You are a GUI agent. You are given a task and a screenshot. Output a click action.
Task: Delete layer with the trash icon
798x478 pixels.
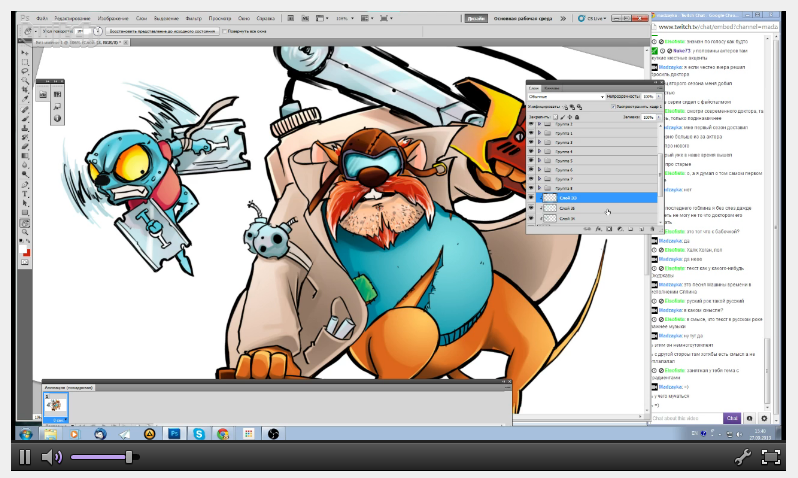pyautogui.click(x=652, y=229)
